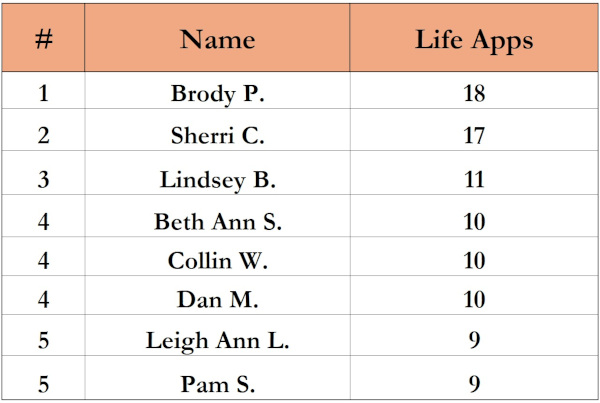Click Beth Ann S.'s Life Apps value 10

coord(474,215)
